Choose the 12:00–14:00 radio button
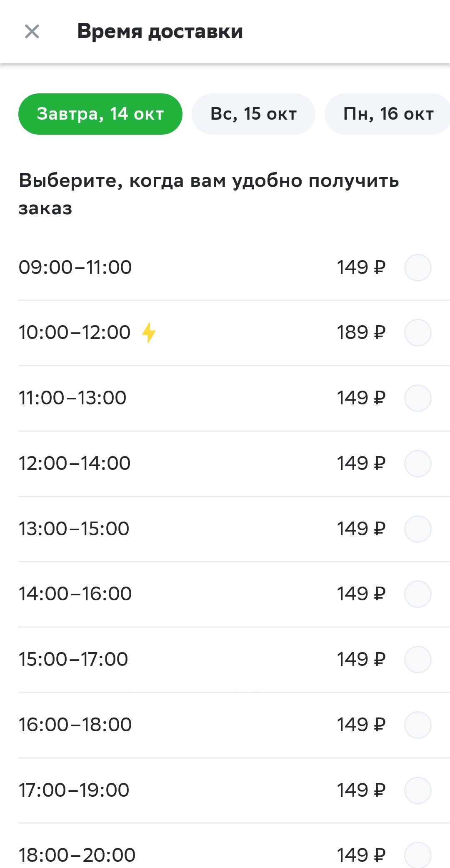This screenshot has width=450, height=868. 417,463
